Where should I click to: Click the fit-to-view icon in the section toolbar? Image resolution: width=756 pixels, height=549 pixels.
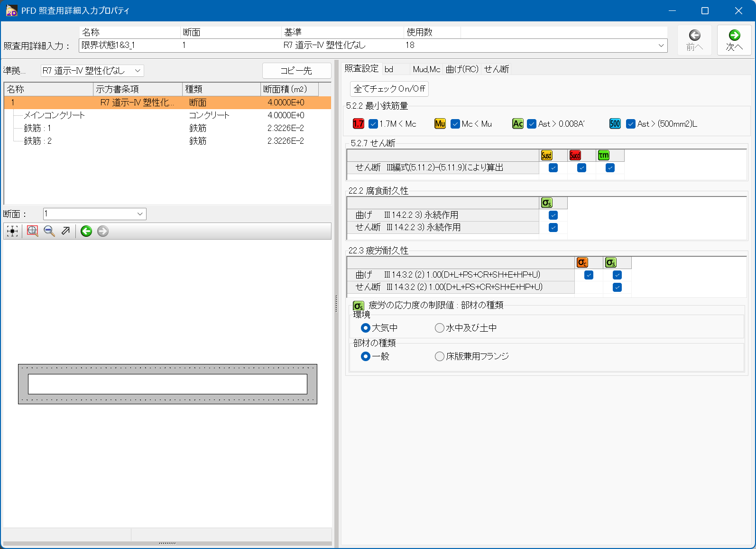[12, 231]
